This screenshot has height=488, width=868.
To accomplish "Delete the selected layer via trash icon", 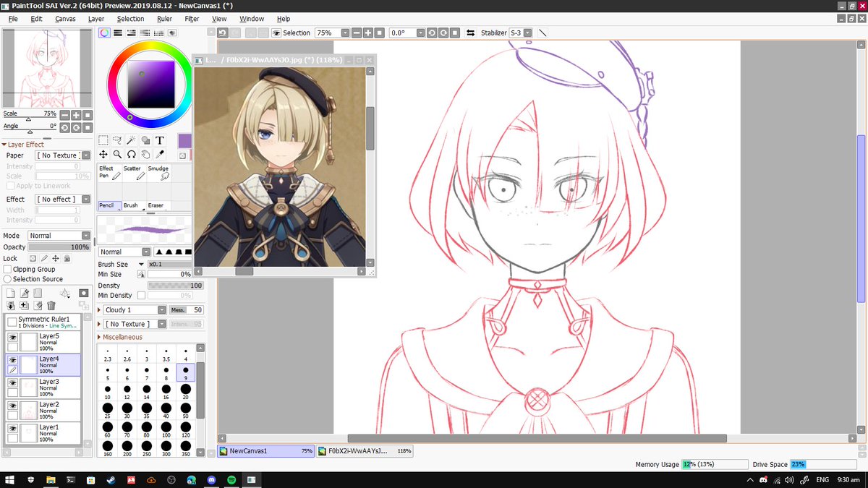I will click(x=51, y=306).
